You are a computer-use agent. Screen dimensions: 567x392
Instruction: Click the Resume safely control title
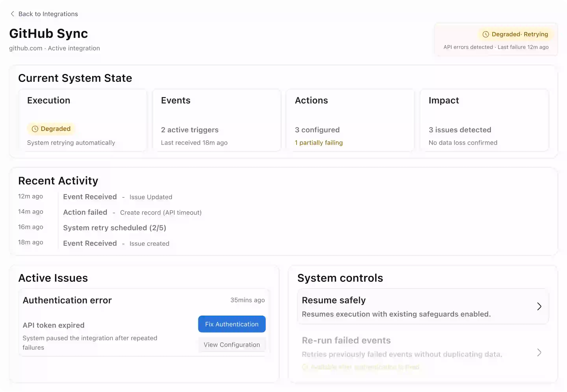coord(334,300)
